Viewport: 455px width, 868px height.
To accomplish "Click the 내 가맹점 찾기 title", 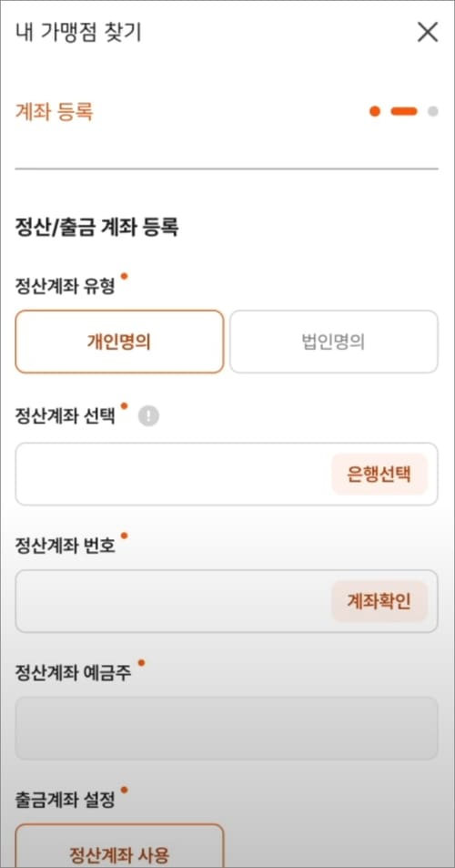I will [78, 33].
